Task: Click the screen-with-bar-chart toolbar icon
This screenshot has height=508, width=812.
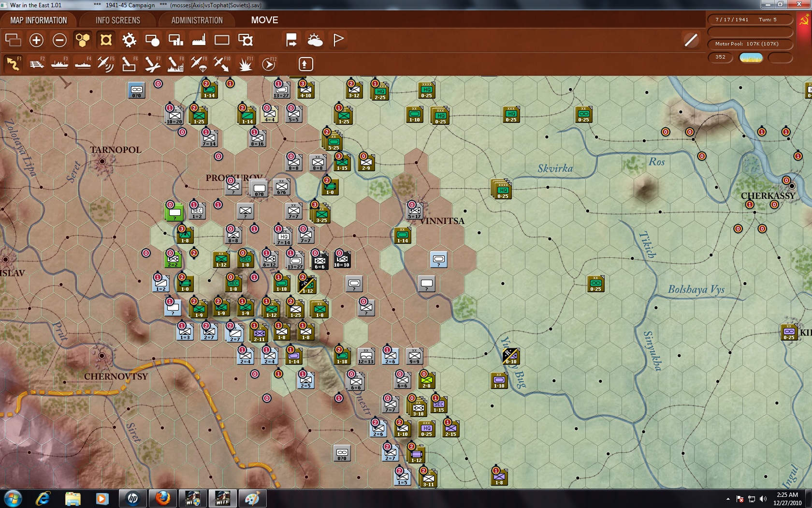Action: pos(175,40)
